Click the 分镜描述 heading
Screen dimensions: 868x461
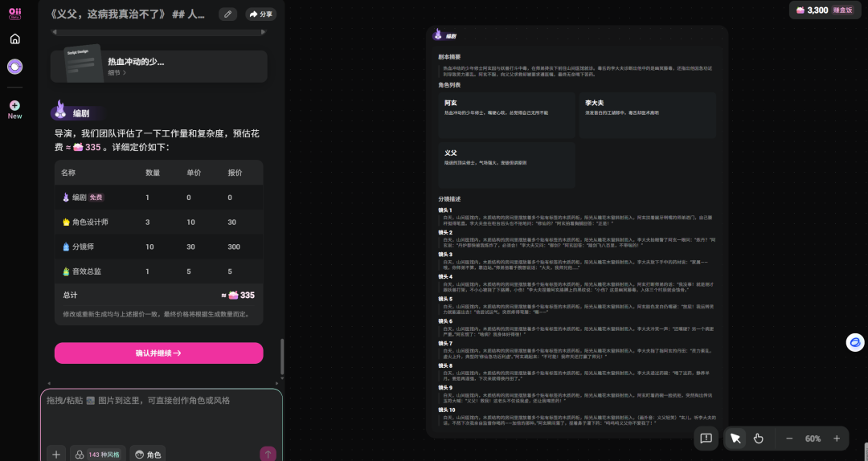[449, 198]
